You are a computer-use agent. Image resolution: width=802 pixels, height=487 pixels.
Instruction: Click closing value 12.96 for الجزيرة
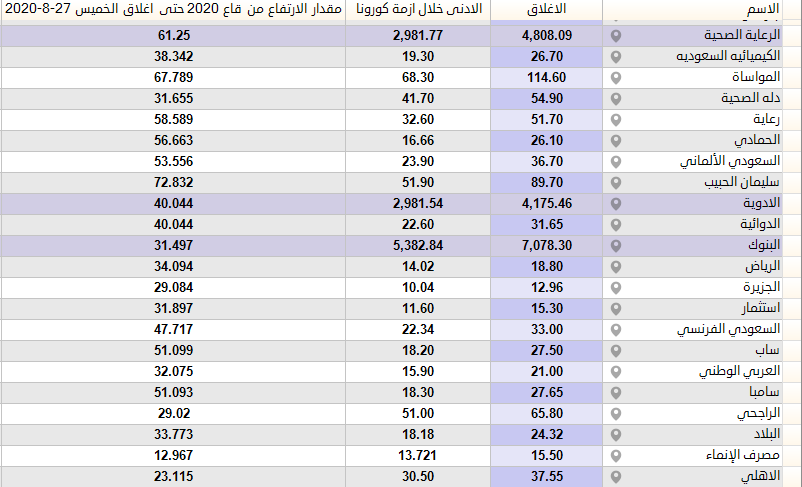pyautogui.click(x=547, y=287)
